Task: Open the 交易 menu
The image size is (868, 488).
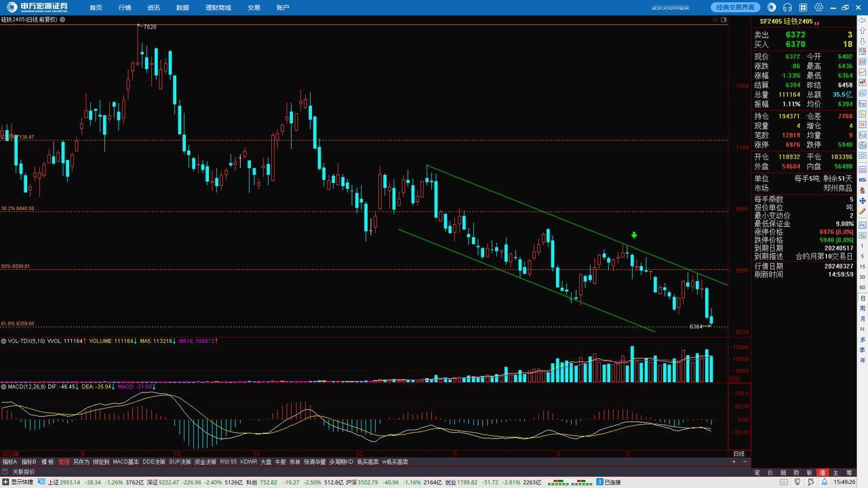Action: click(254, 7)
